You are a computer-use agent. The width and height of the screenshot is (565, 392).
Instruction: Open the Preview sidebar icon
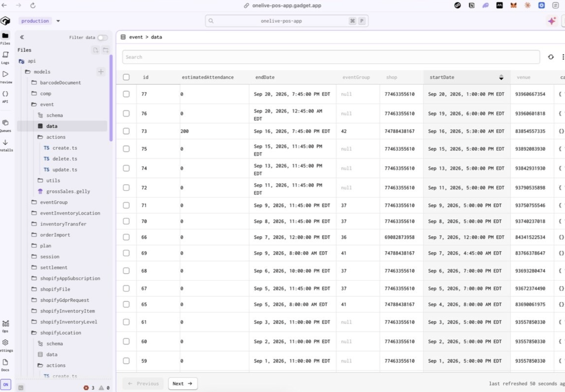[5, 77]
